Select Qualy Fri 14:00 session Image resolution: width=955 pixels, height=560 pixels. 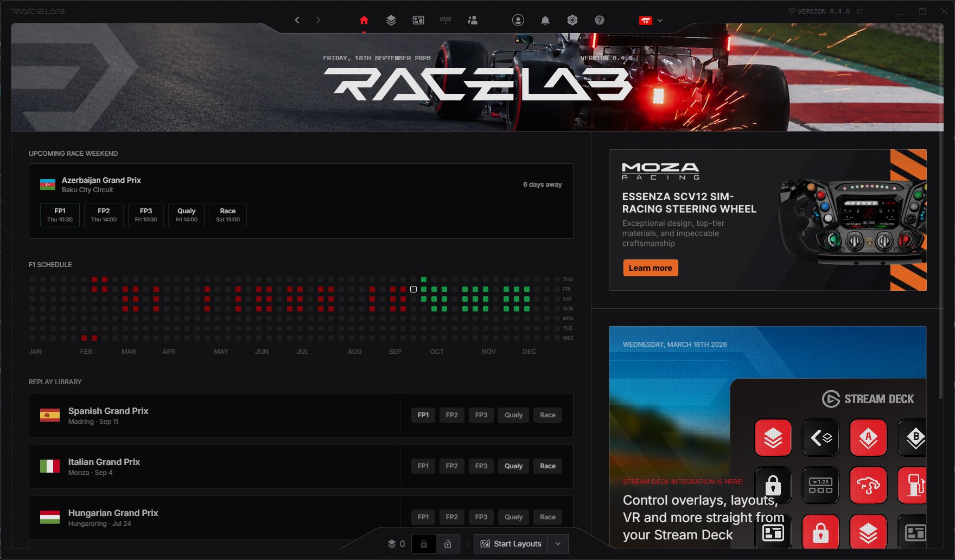186,215
